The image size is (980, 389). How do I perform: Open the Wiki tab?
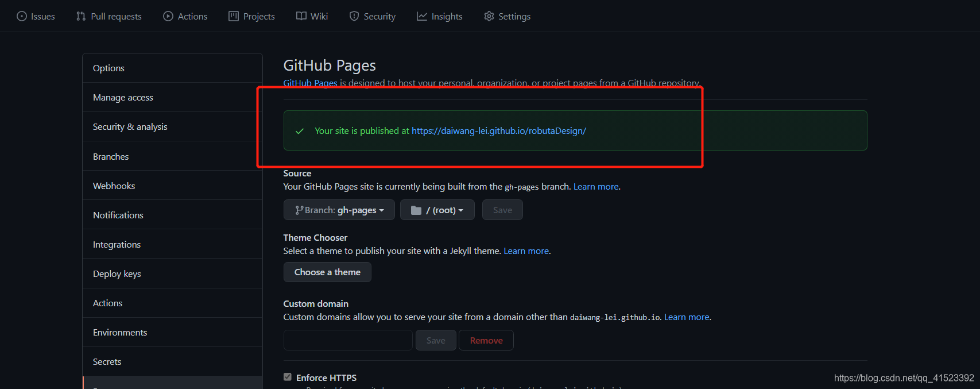312,16
